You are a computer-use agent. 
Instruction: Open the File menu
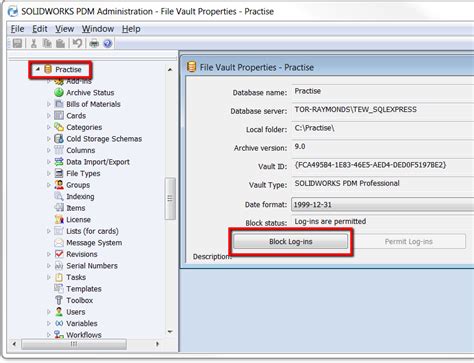(x=17, y=29)
